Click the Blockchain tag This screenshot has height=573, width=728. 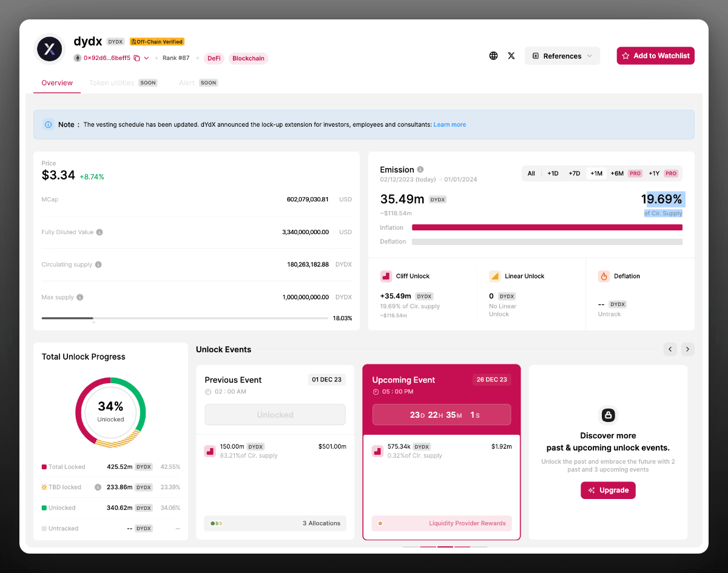(248, 58)
